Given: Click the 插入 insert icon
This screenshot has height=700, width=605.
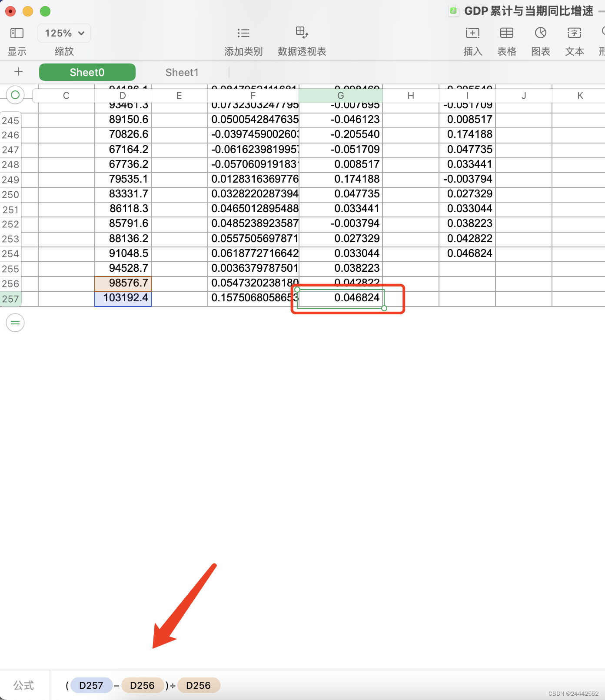Looking at the screenshot, I should pos(472,33).
